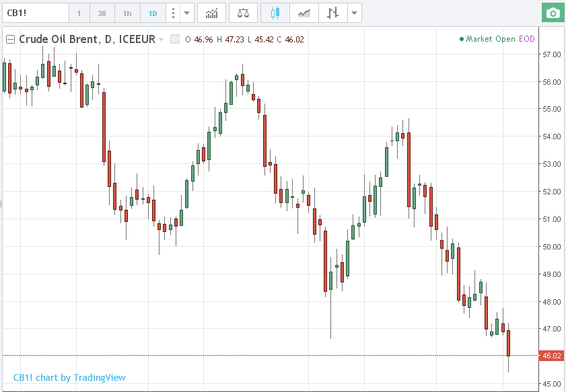Image resolution: width=566 pixels, height=392 pixels.
Task: Collapse the Crude Oil Brent legend box
Action: [10, 39]
